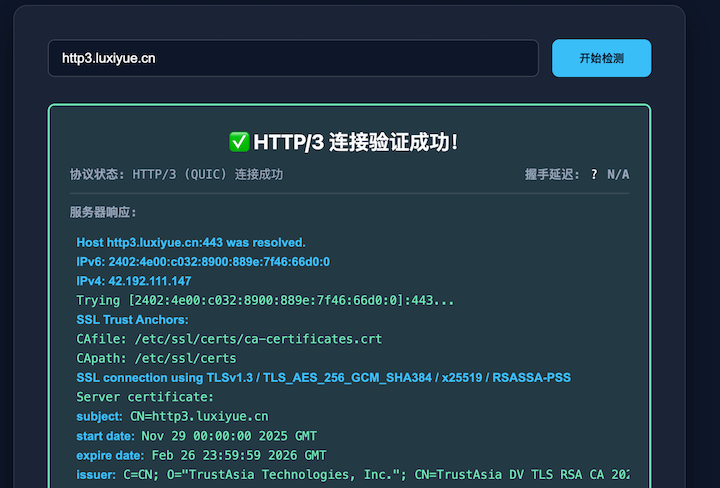
Task: Click the 握手延迟 label
Action: tap(551, 174)
